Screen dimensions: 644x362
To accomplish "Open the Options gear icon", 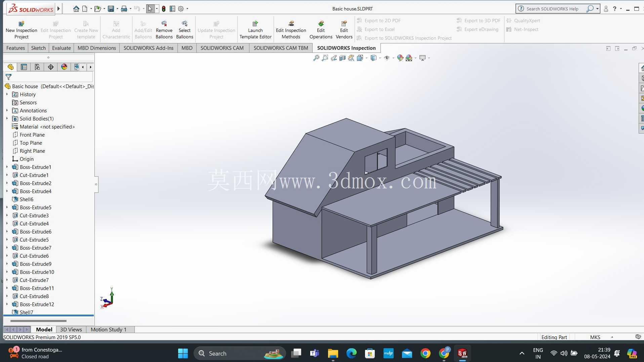I will click(x=181, y=9).
